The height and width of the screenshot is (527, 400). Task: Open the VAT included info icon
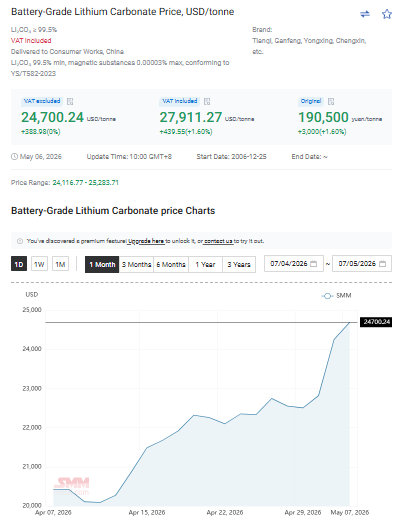(207, 102)
